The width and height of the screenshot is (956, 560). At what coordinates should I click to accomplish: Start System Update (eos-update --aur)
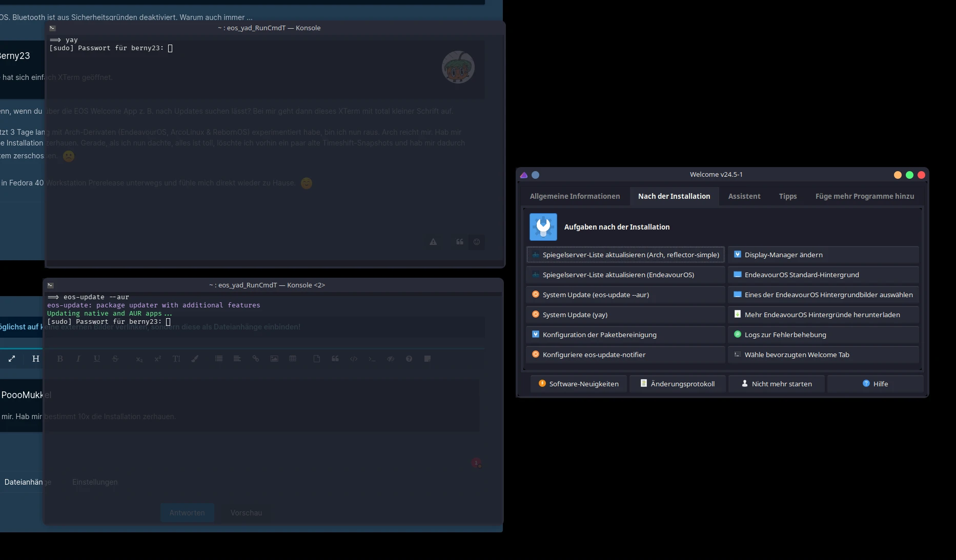point(625,295)
